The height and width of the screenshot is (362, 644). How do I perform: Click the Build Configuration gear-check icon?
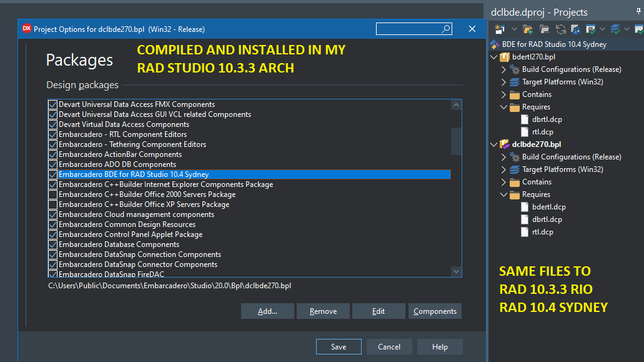591,29
